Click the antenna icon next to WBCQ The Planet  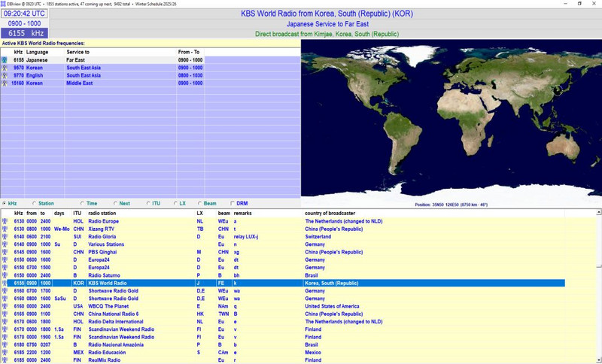click(5, 306)
